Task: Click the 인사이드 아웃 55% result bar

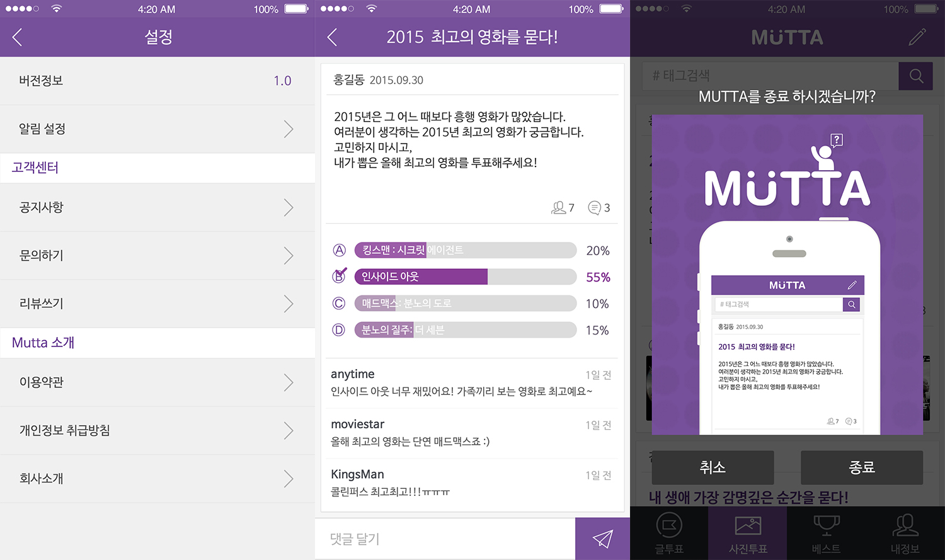Action: click(x=466, y=277)
